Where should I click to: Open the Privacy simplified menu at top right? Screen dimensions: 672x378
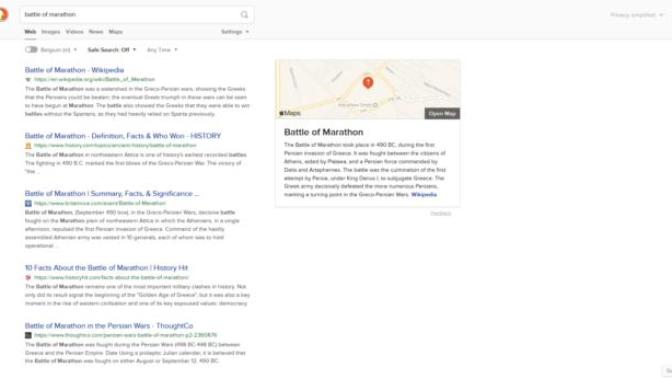point(636,15)
